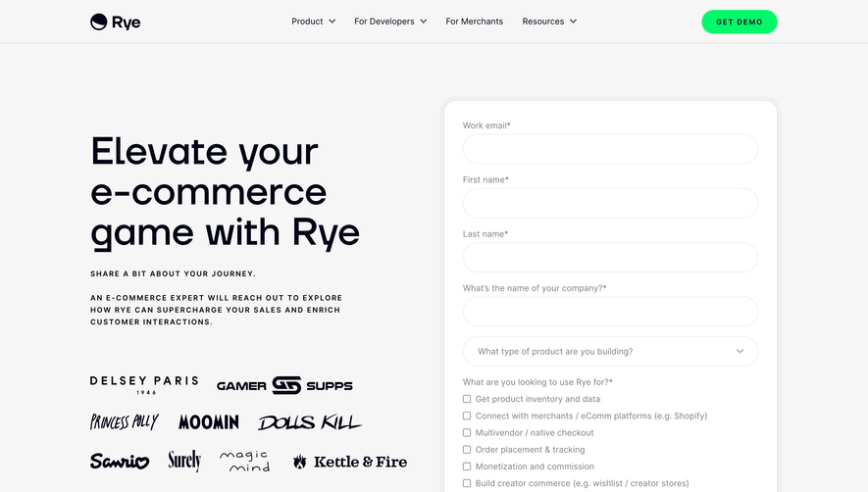Check Multivendor / native checkout
The width and height of the screenshot is (868, 492).
(x=467, y=433)
